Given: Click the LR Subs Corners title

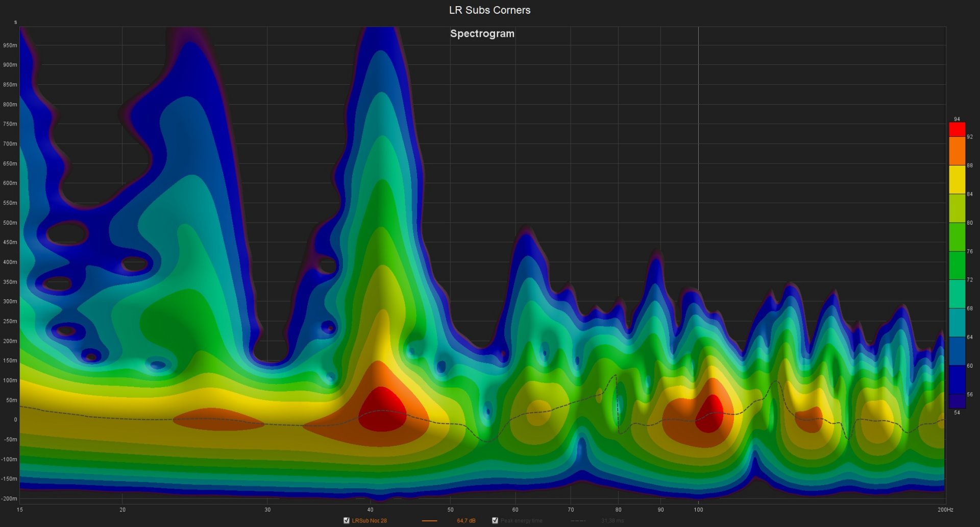Looking at the screenshot, I should pos(489,10).
